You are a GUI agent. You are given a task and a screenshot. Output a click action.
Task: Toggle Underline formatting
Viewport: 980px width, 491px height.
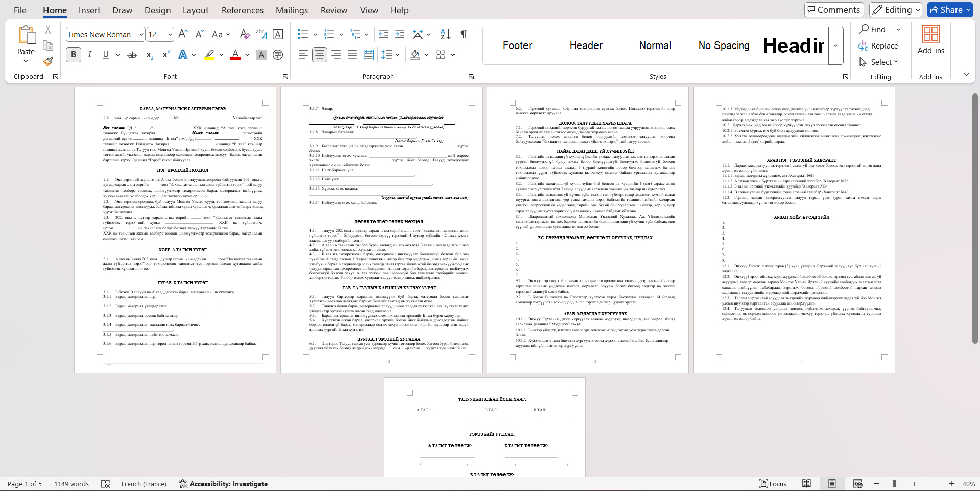106,55
